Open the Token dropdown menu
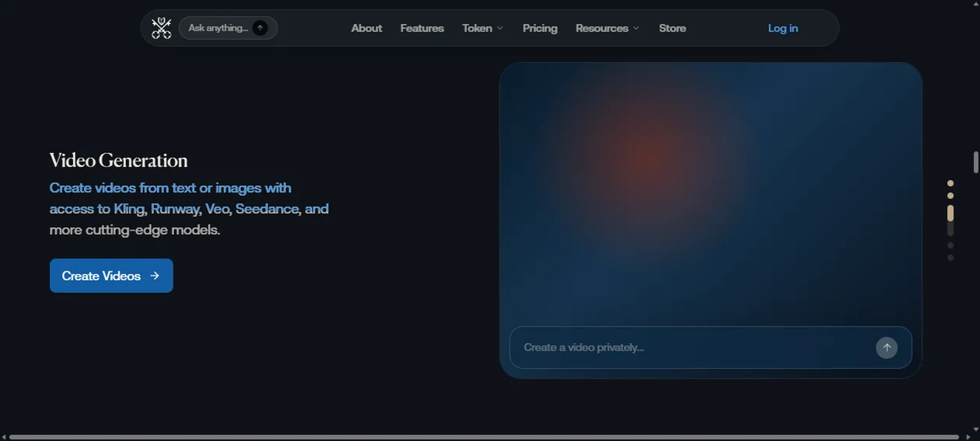The image size is (980, 441). click(x=483, y=28)
